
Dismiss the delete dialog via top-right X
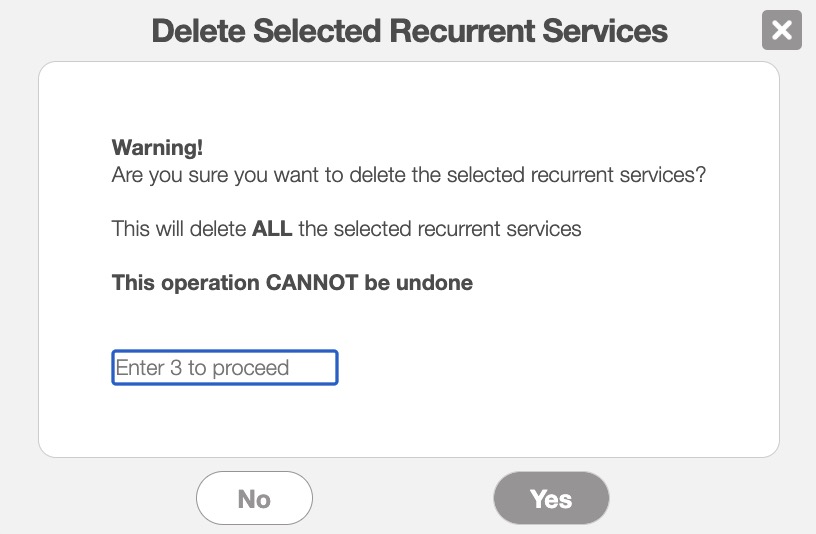782,30
